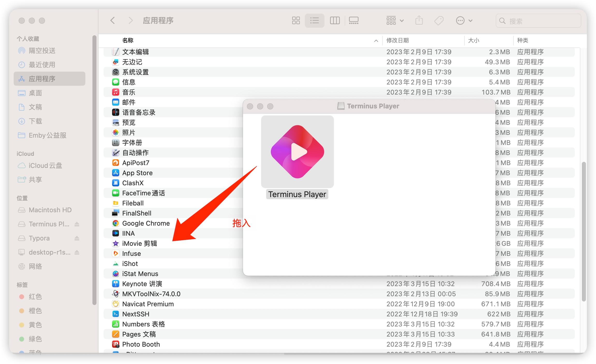Go back with the left chevron
The image size is (596, 364).
[x=113, y=20]
